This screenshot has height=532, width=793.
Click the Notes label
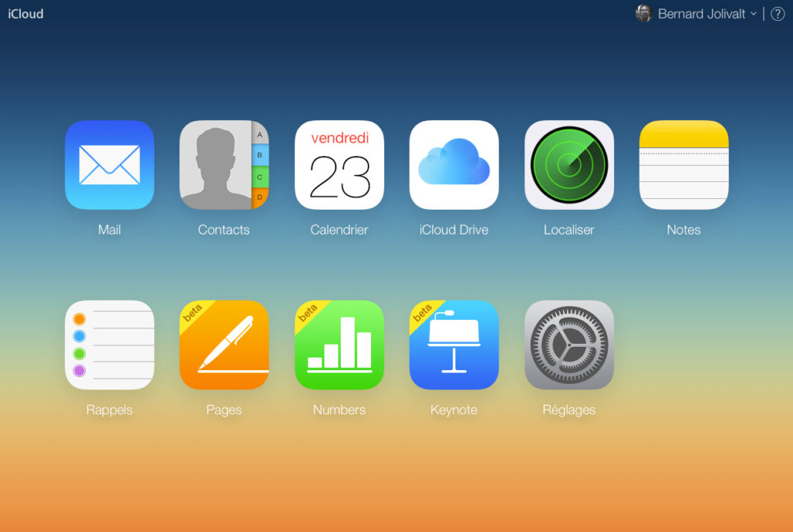[684, 229]
